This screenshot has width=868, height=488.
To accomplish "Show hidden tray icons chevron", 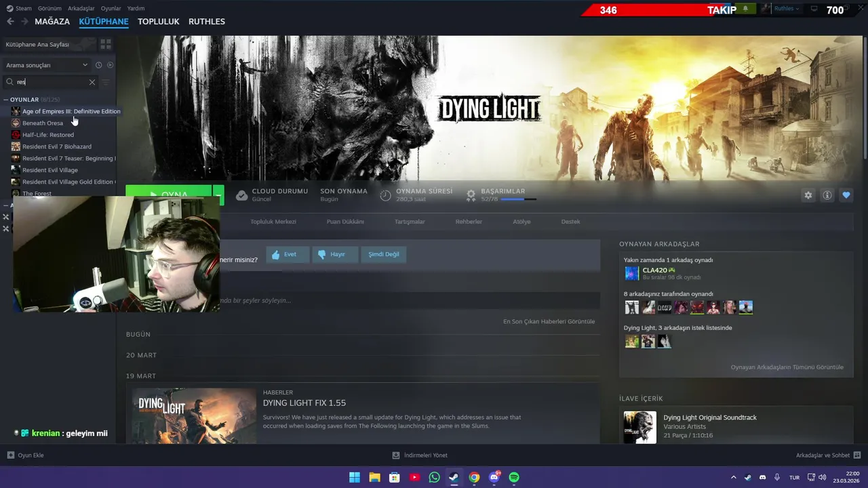I will pos(733,477).
